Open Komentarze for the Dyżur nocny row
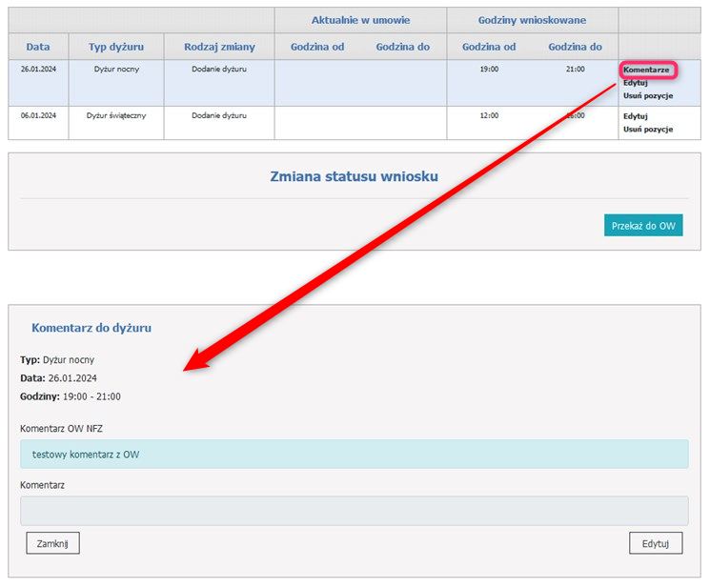Screen dimensions: 710x588 click(648, 70)
